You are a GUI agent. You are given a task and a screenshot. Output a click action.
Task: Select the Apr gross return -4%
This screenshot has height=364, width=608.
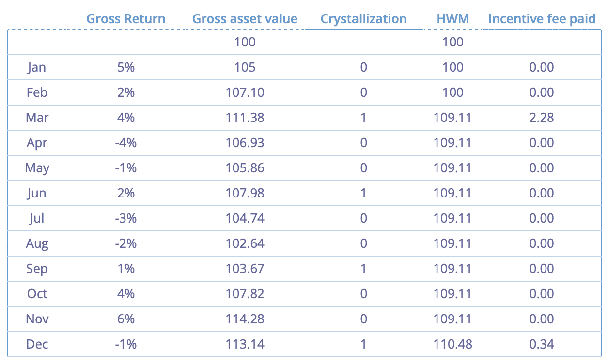tap(125, 143)
